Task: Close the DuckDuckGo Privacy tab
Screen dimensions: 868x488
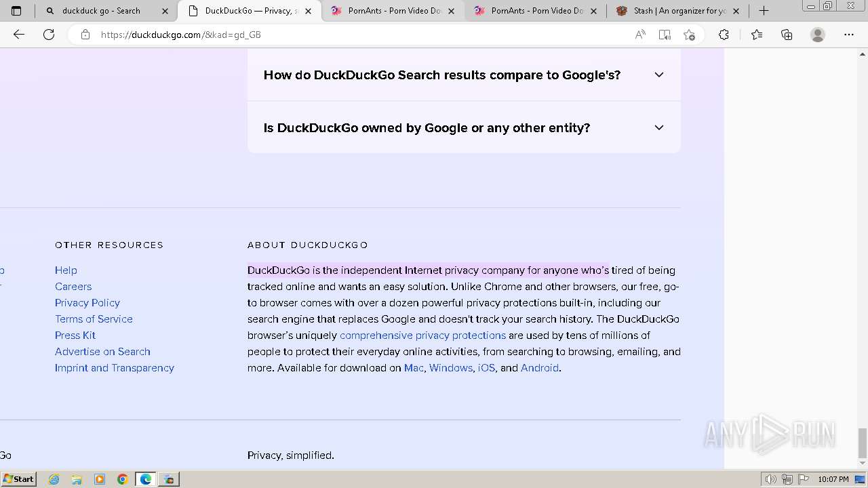Action: click(x=308, y=11)
